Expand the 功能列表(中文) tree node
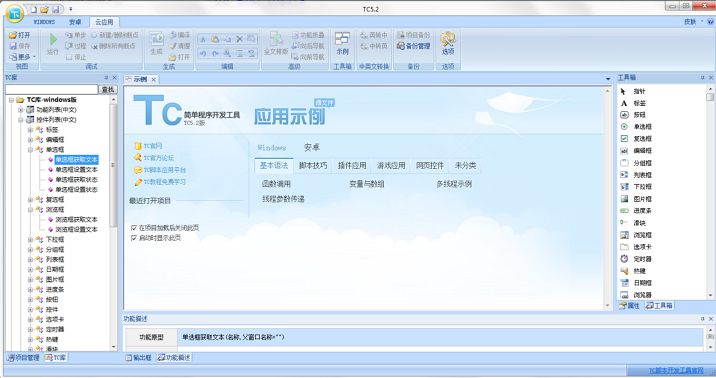The width and height of the screenshot is (716, 378). point(21,110)
